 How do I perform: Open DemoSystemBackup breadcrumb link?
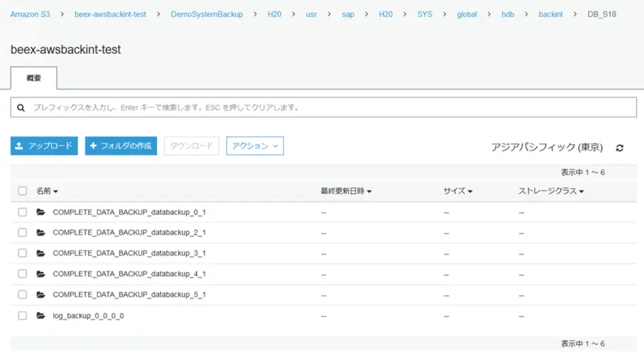coord(206,14)
